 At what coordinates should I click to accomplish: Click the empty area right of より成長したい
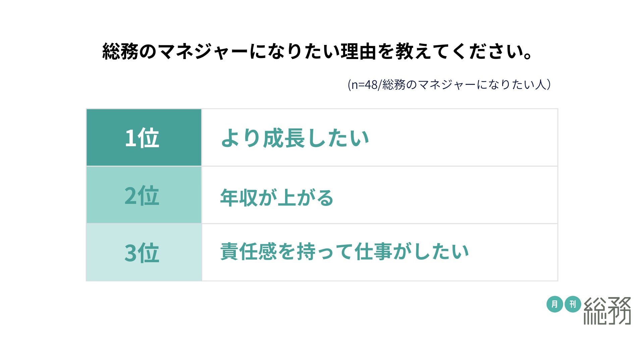coord(463,138)
